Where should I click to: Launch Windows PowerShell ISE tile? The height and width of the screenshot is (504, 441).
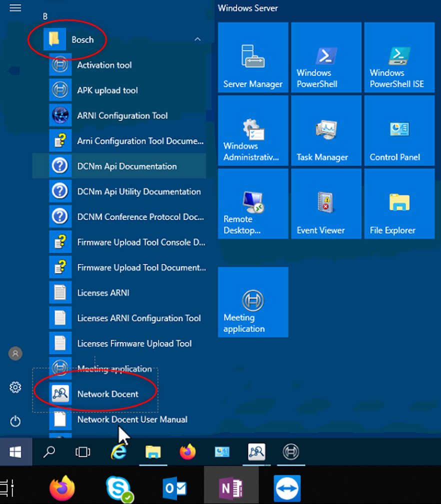coord(399,57)
